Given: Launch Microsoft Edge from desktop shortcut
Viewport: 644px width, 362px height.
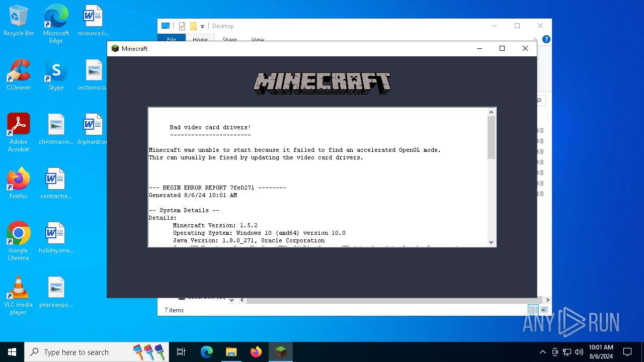Looking at the screenshot, I should click(56, 24).
